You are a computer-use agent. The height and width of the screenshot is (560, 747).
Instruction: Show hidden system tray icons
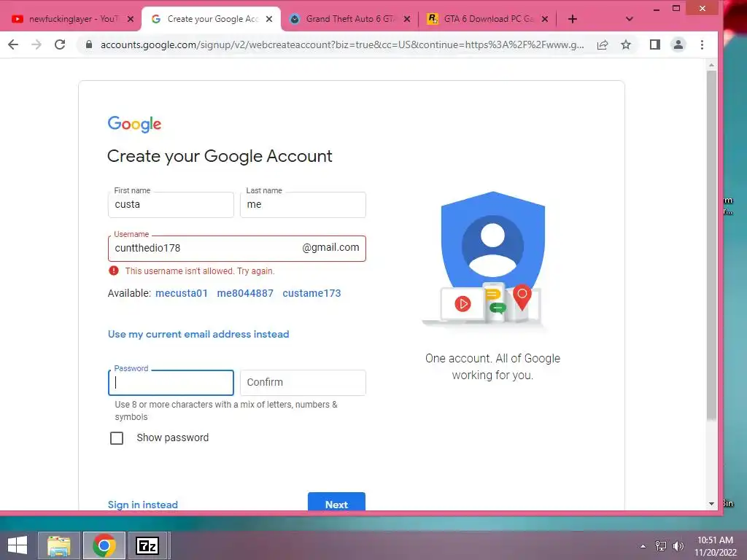point(643,546)
